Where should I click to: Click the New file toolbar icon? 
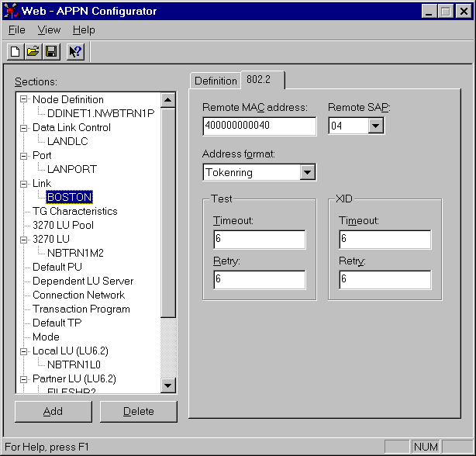[x=16, y=52]
